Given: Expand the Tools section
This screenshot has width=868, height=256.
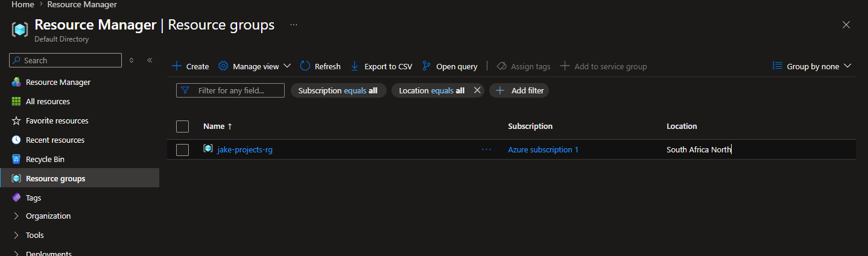Looking at the screenshot, I should (x=34, y=235).
